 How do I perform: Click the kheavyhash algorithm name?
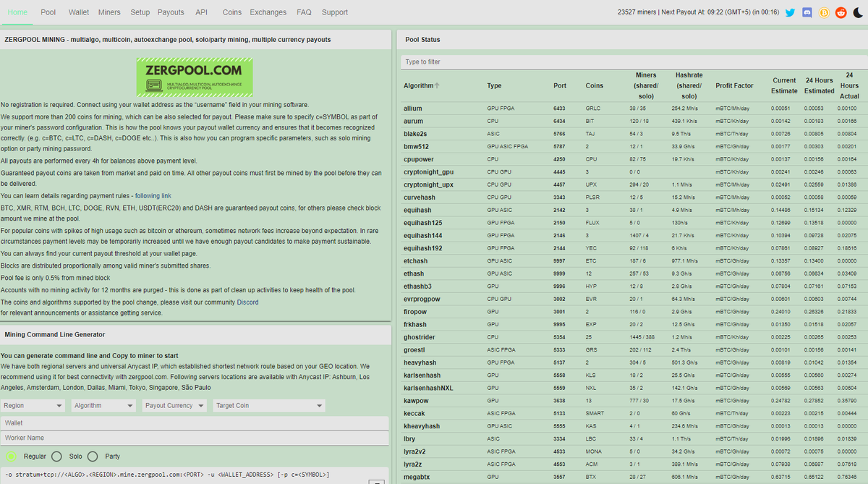point(422,426)
